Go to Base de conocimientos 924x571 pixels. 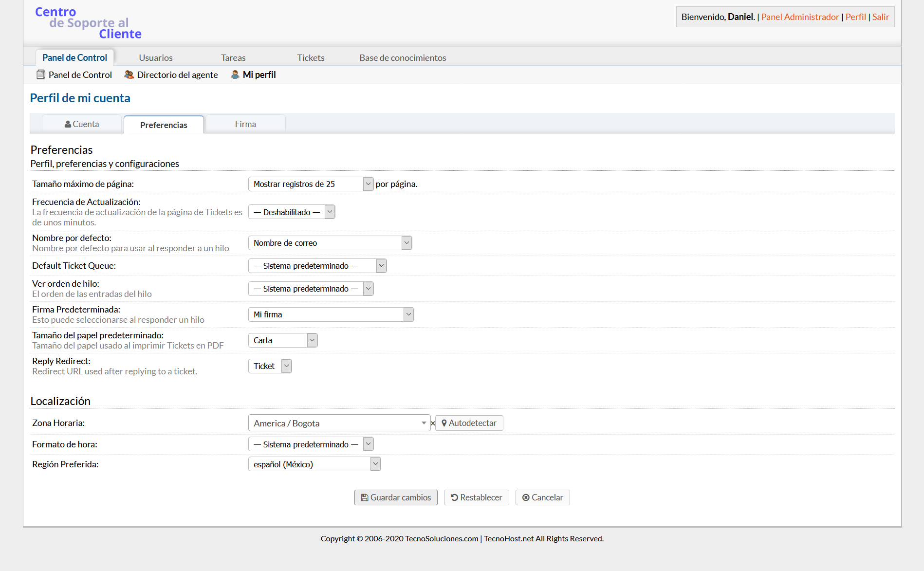(403, 57)
